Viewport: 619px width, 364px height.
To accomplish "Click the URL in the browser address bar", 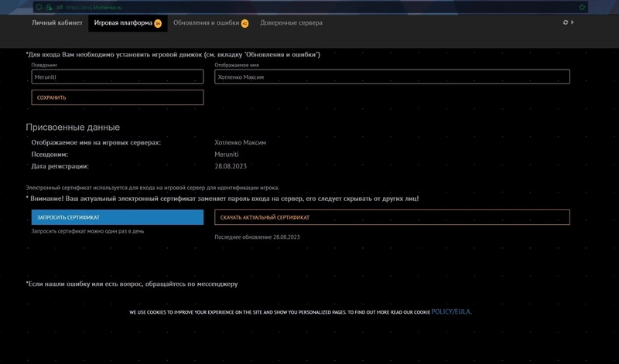I will [x=94, y=8].
